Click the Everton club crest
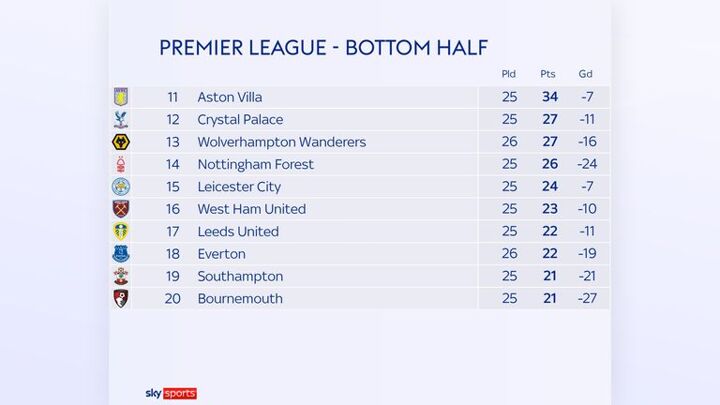 pos(121,254)
